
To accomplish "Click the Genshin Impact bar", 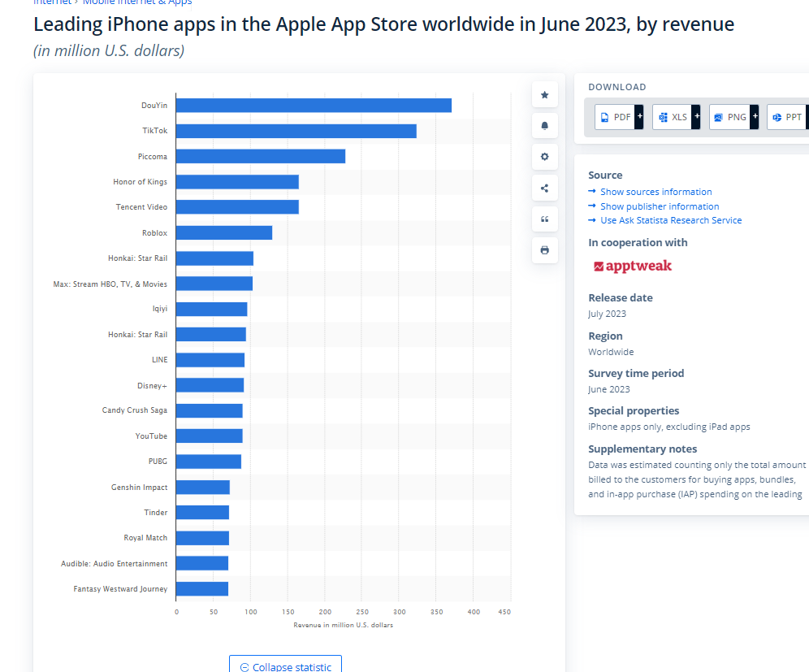I will pyautogui.click(x=203, y=488).
